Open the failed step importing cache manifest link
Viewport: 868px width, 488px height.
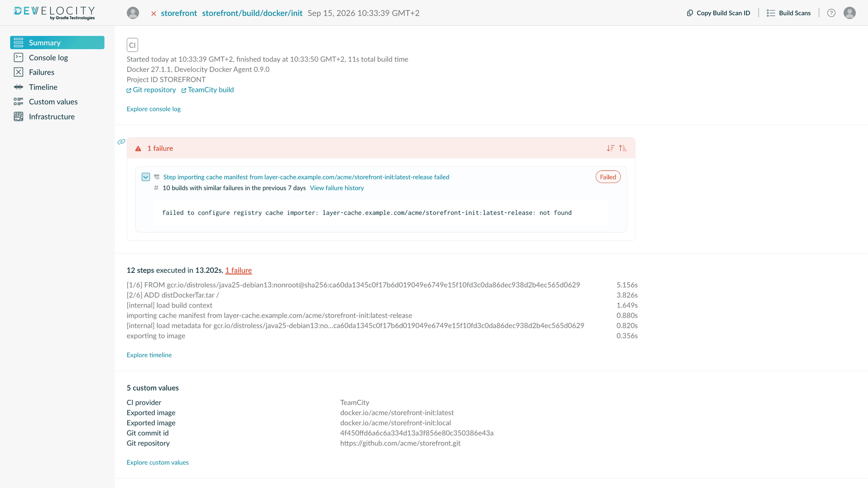[x=306, y=177]
